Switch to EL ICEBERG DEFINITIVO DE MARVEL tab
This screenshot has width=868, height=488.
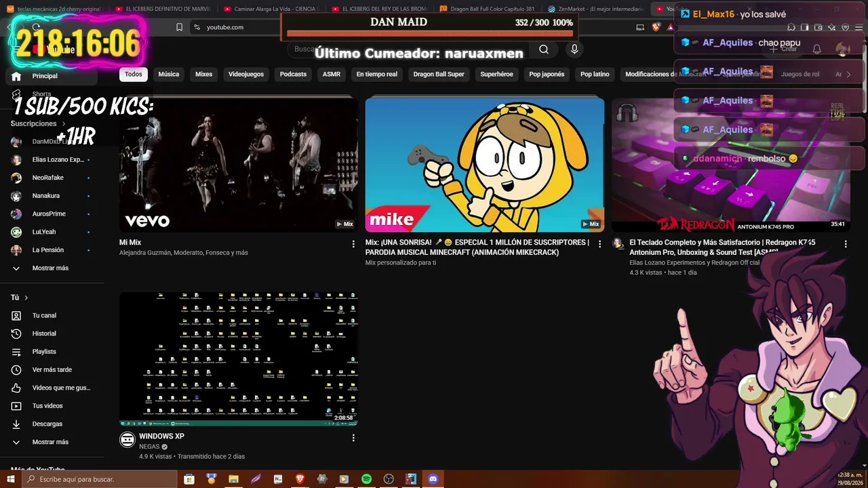click(163, 9)
